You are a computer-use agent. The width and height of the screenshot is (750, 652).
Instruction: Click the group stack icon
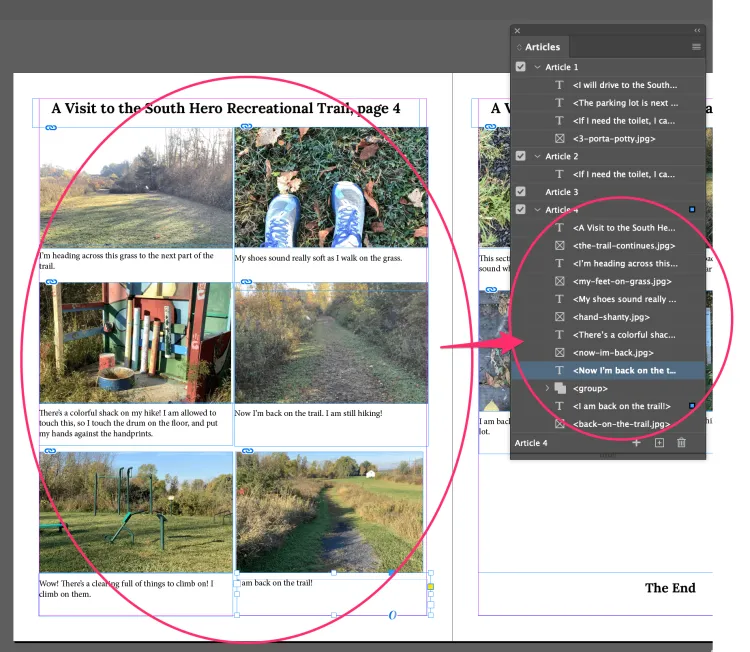pyautogui.click(x=560, y=388)
